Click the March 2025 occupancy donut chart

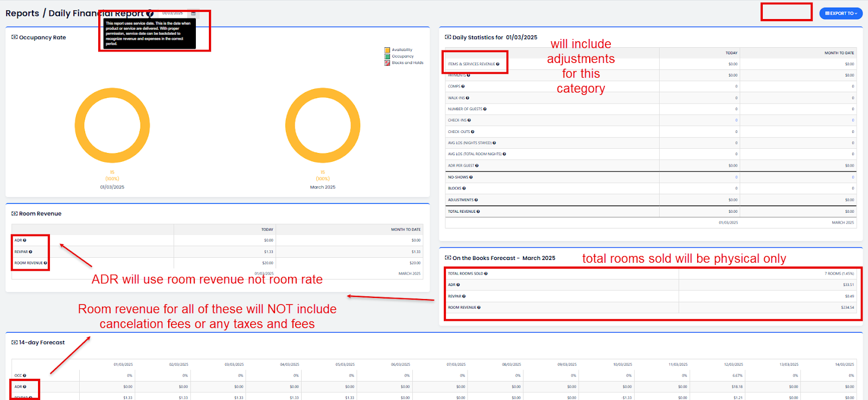323,125
